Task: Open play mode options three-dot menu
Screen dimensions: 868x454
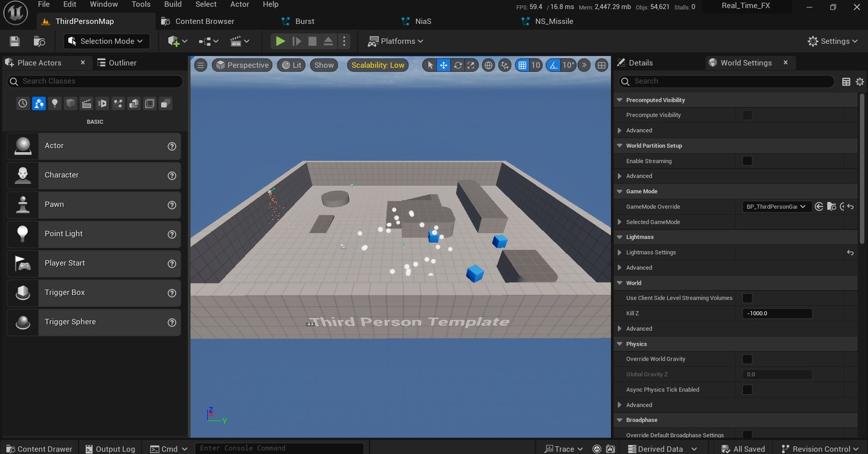Action: [x=344, y=41]
